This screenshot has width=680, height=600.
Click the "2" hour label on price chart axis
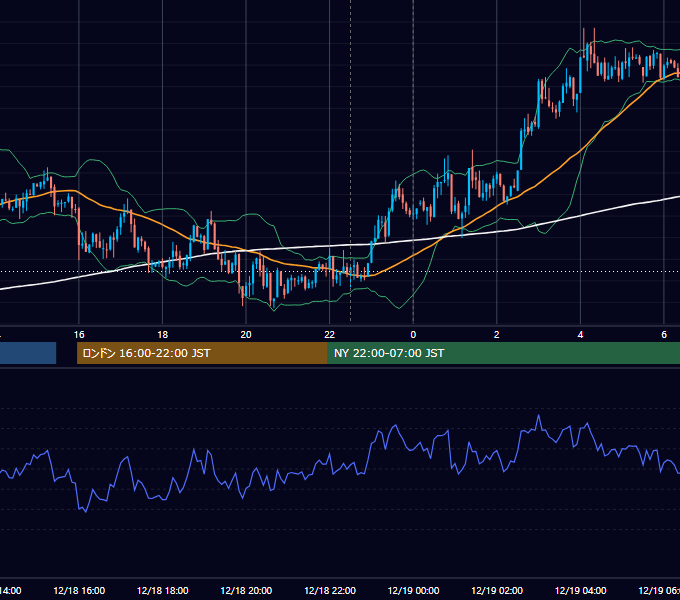pos(497,335)
